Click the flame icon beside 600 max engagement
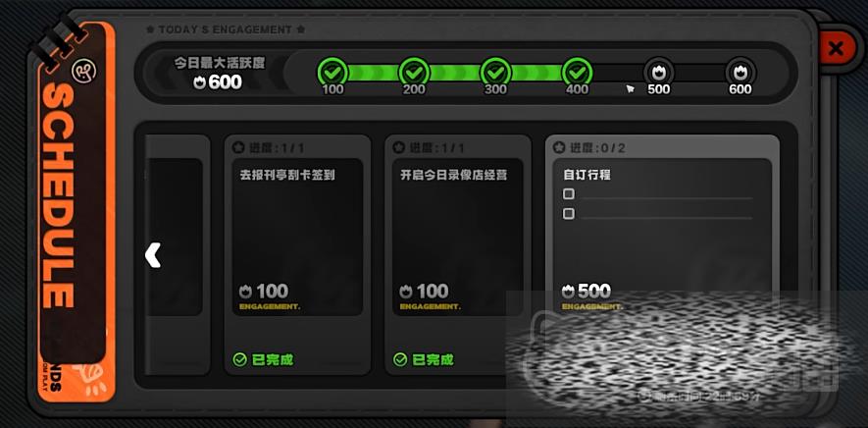Viewport: 868px width, 428px height. [200, 82]
